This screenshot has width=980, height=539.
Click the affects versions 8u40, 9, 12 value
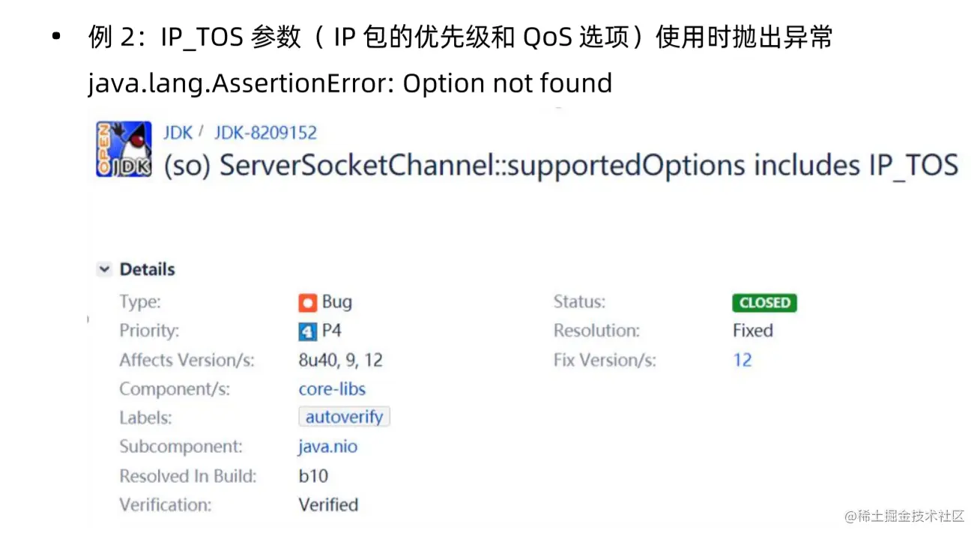point(340,360)
